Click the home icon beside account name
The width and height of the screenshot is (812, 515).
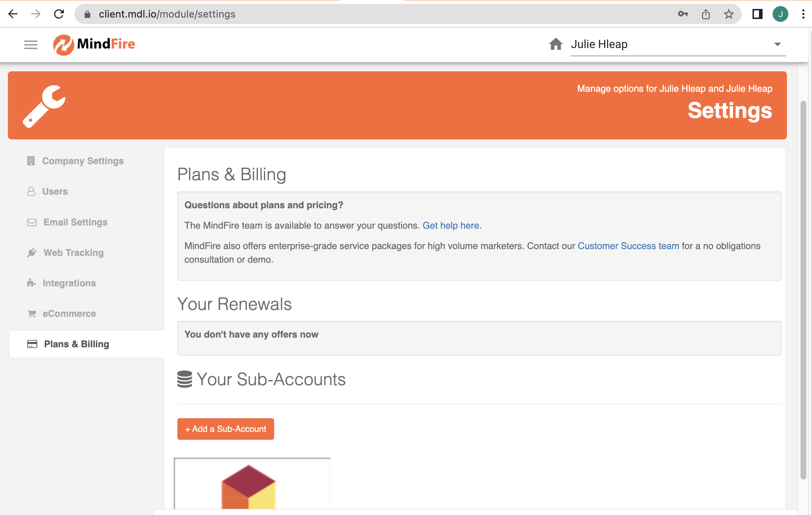click(x=555, y=44)
